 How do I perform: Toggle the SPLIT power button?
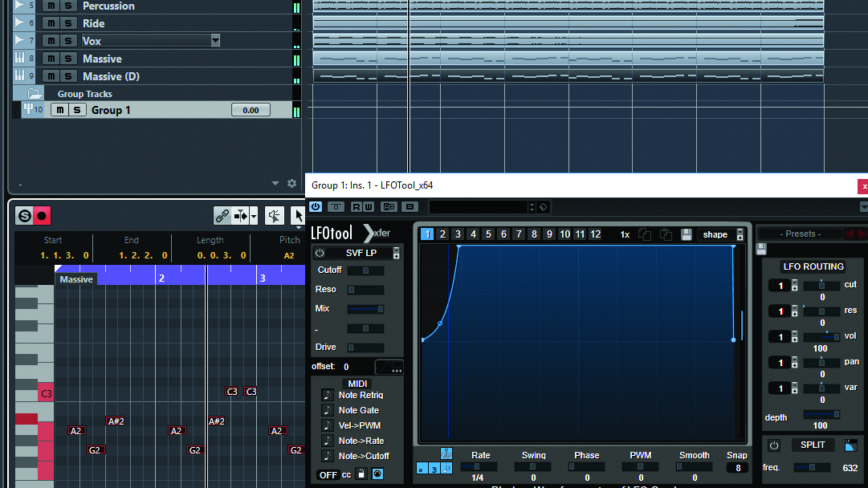tap(774, 445)
